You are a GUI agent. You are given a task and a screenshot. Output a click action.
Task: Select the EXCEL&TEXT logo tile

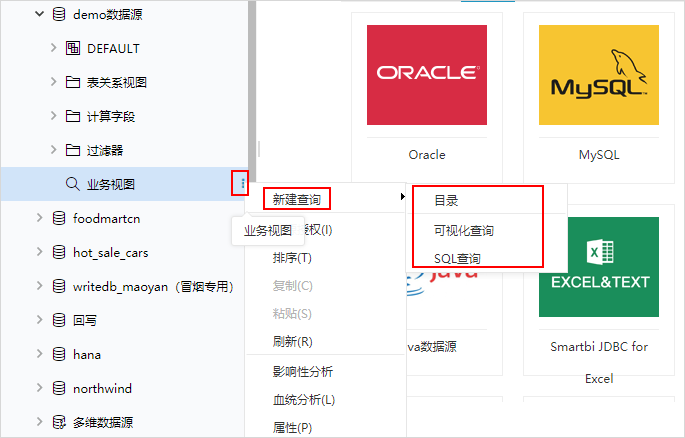pos(599,267)
